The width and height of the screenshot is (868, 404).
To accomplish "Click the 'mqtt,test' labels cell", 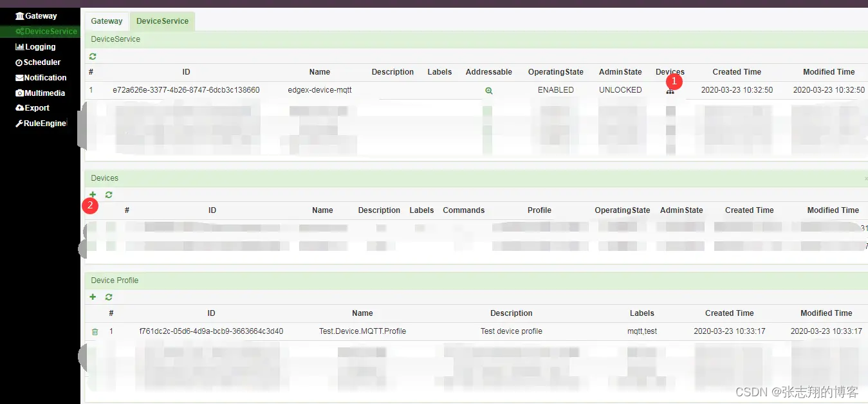I will coord(642,331).
